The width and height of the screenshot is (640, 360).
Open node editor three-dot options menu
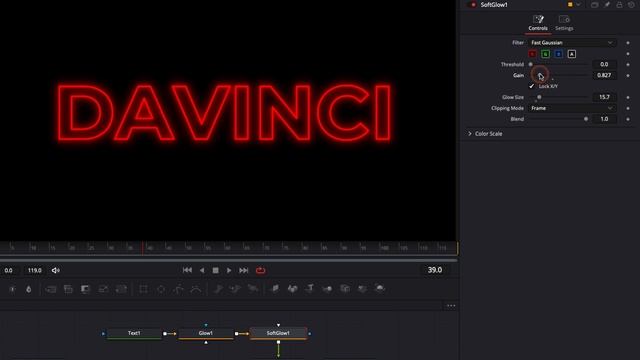[451, 306]
